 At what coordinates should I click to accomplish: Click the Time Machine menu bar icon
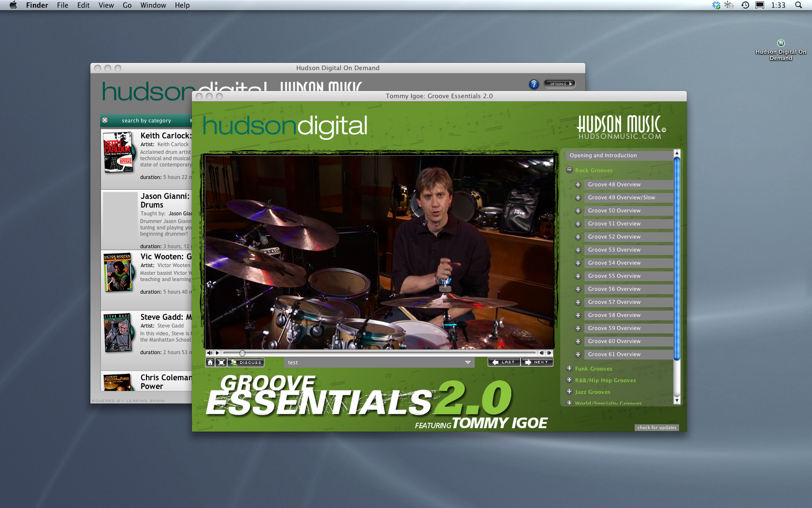click(745, 5)
